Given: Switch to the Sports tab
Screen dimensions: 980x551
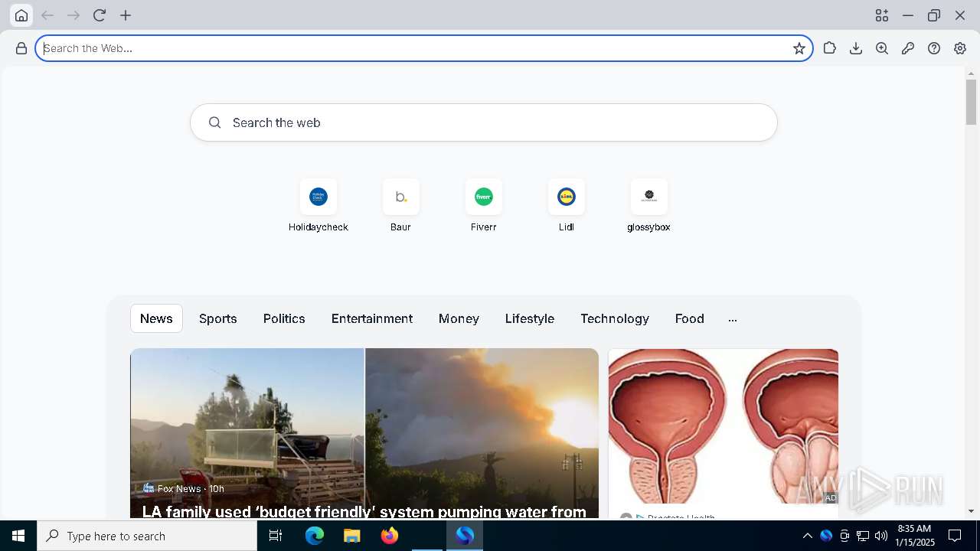Looking at the screenshot, I should click(x=218, y=318).
